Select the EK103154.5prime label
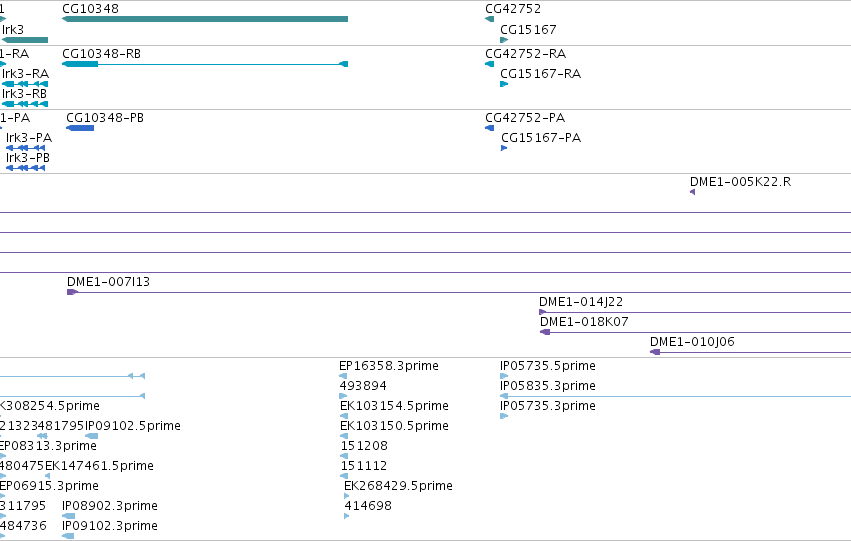The height and width of the screenshot is (541, 851). (395, 406)
